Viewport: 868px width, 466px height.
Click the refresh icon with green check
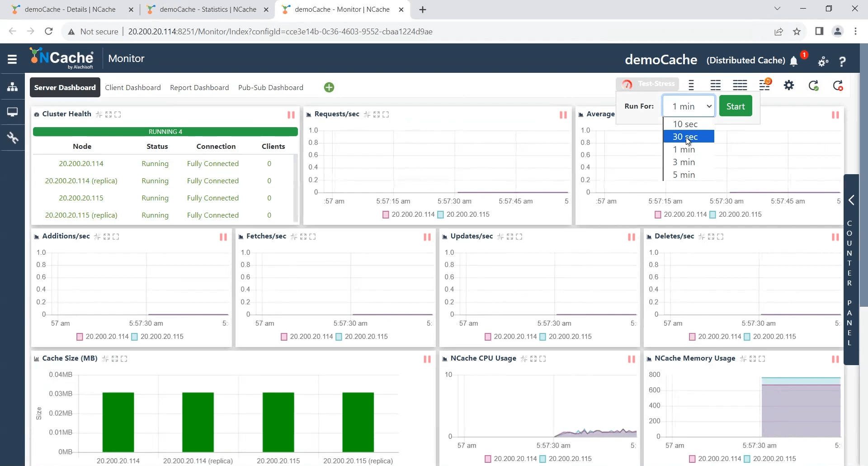point(814,86)
